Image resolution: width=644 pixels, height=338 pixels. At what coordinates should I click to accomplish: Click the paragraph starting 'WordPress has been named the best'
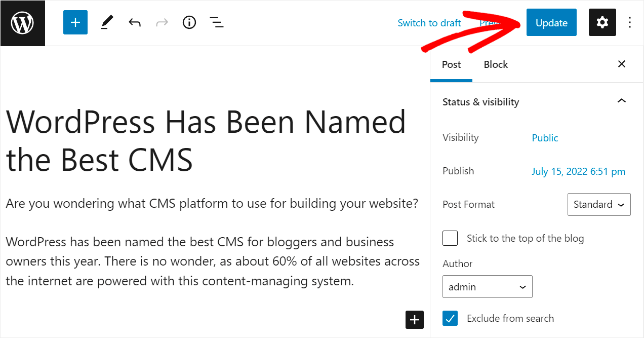(x=213, y=261)
